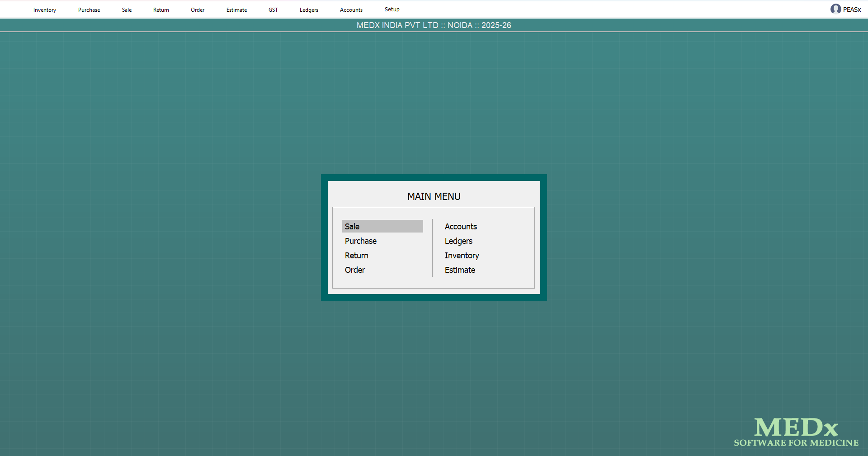868x456 pixels.
Task: Open the Accounts menu in top bar
Action: pos(351,10)
